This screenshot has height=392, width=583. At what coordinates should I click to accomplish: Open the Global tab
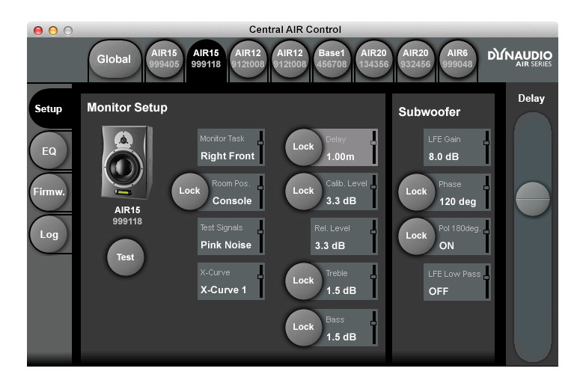click(115, 58)
